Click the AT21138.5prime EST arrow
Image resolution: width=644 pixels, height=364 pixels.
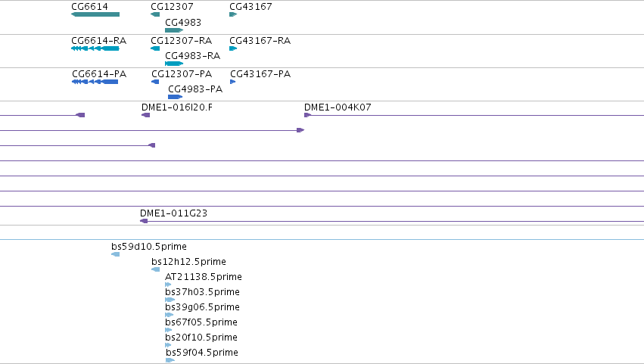tap(168, 285)
